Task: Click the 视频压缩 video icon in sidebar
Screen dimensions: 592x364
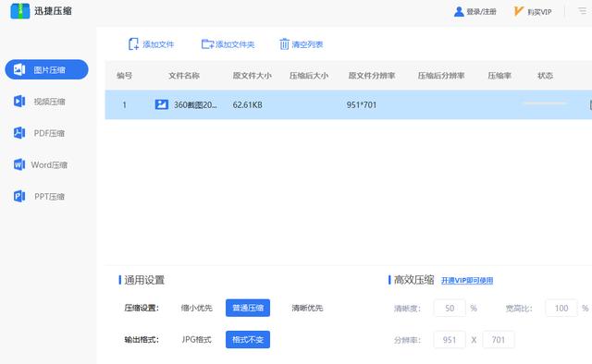Action: 19,101
